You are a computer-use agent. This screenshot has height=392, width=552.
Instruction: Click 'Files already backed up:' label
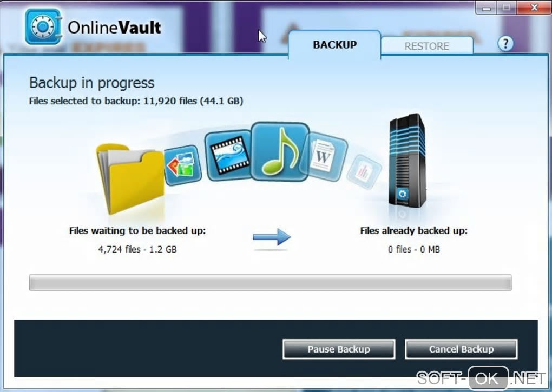point(413,231)
